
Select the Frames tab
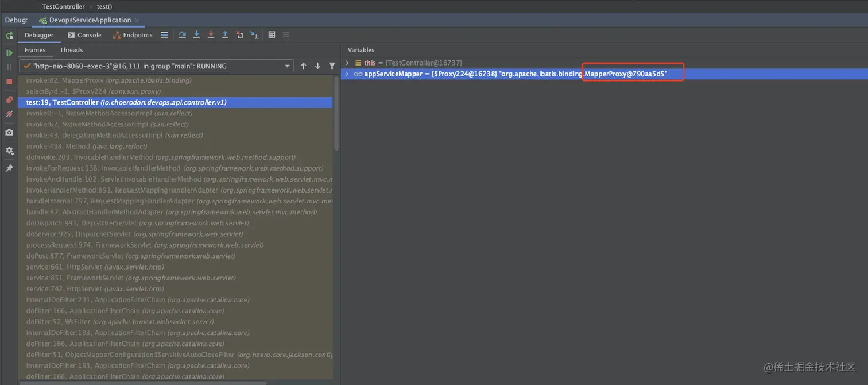pyautogui.click(x=35, y=50)
